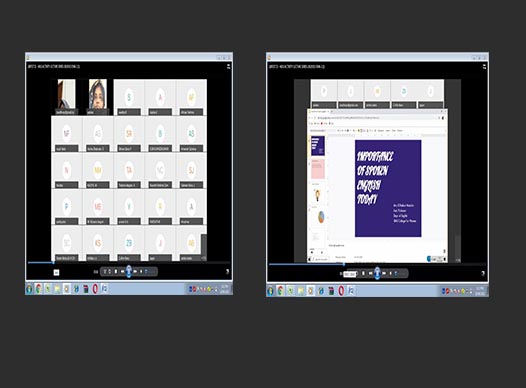Skip to next track in participant grid player
Screen dimensions: 526x388
pyautogui.click(x=135, y=271)
